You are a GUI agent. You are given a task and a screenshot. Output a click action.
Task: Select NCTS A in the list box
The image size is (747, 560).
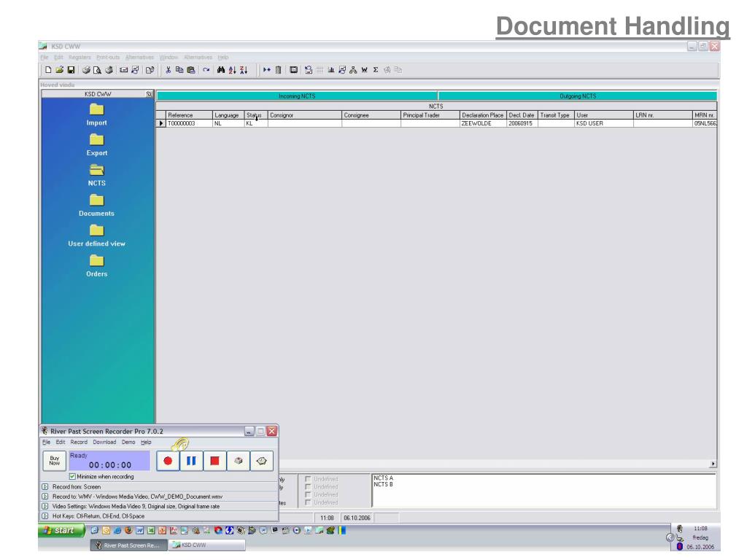(x=383, y=478)
